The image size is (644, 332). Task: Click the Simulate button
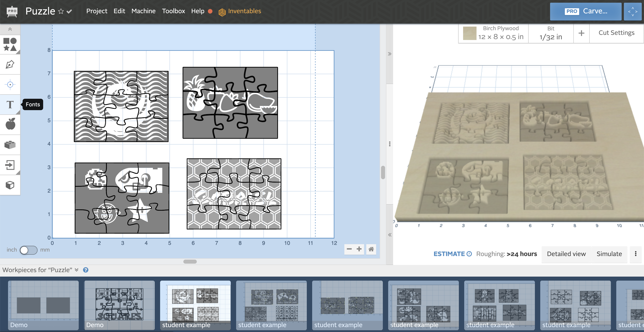click(x=609, y=254)
